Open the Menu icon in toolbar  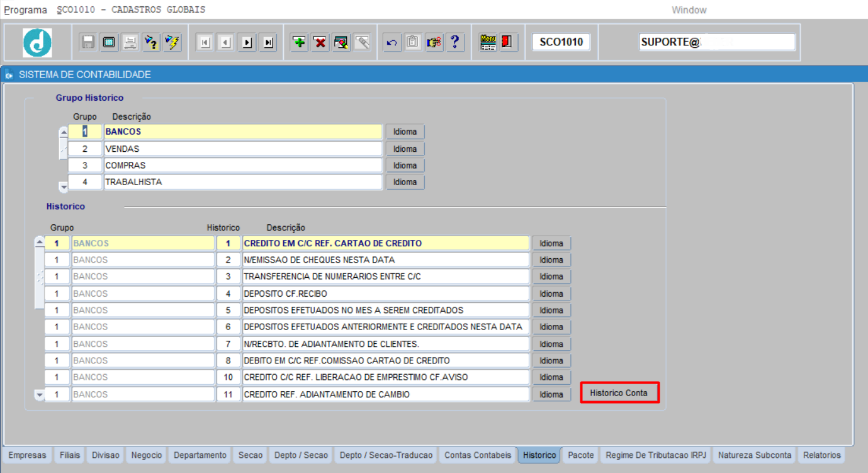coord(488,42)
